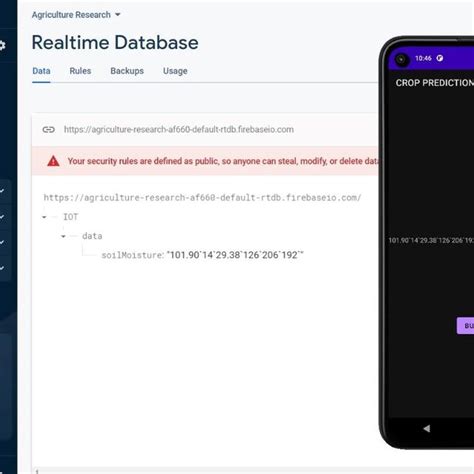Tap the CROP PREDICTION title on phone
Screen dimensions: 474x474
click(x=435, y=83)
